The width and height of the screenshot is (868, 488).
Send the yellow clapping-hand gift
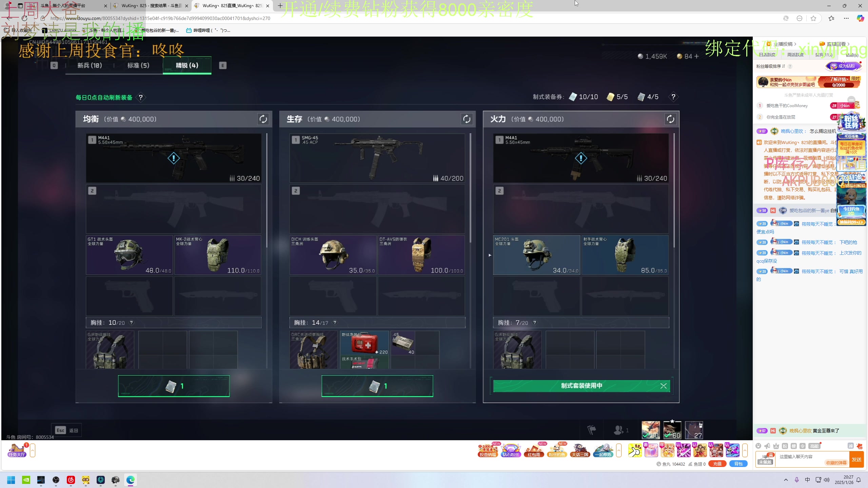[635, 450]
